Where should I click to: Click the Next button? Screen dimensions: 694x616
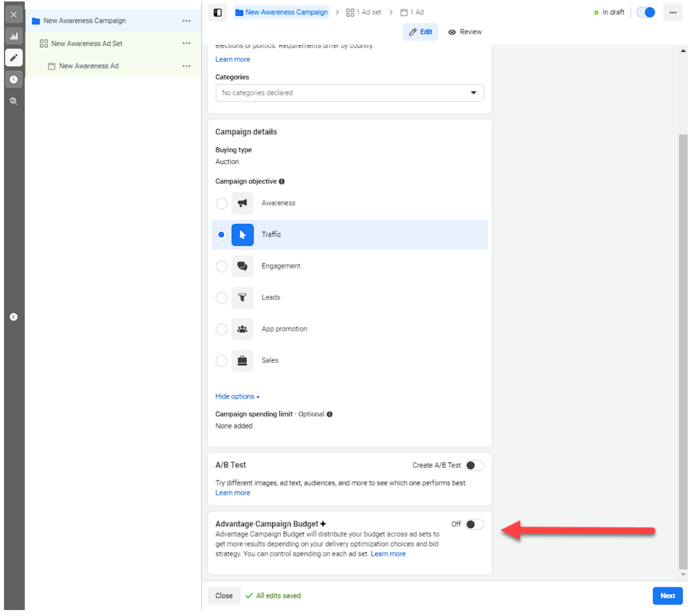(x=667, y=596)
